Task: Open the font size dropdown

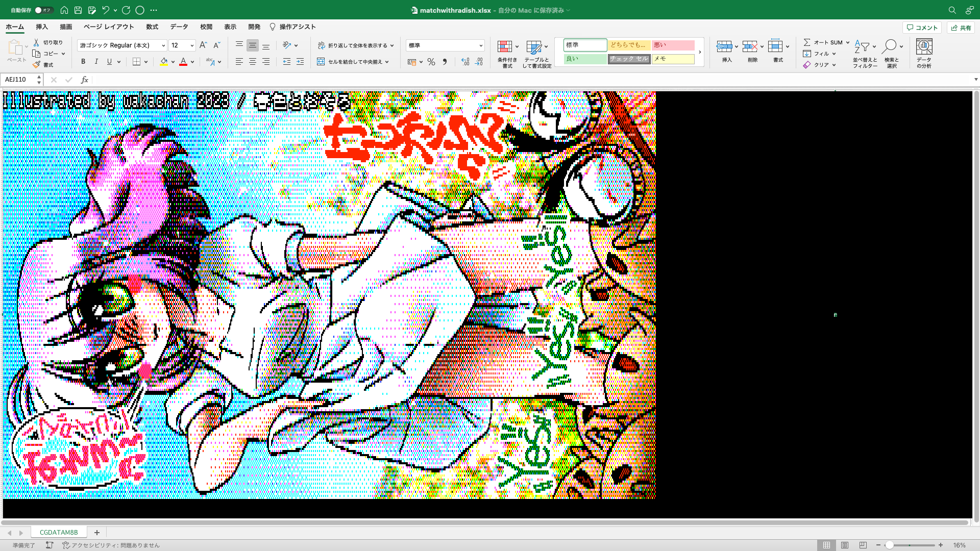Action: point(192,46)
